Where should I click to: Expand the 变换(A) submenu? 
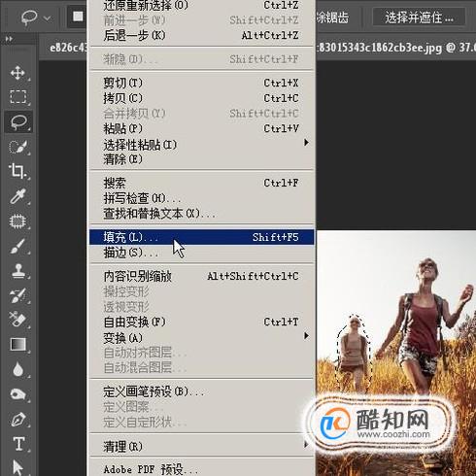click(x=201, y=337)
